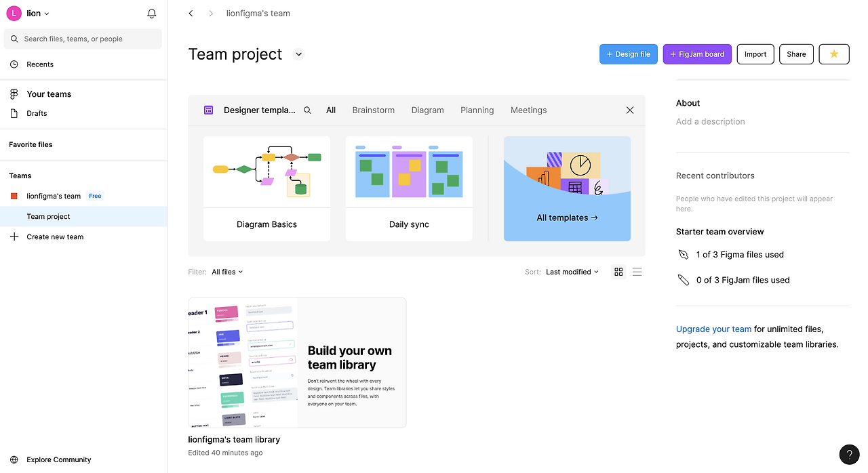Open the notifications bell
Screen dimensions: 868x473
point(152,14)
